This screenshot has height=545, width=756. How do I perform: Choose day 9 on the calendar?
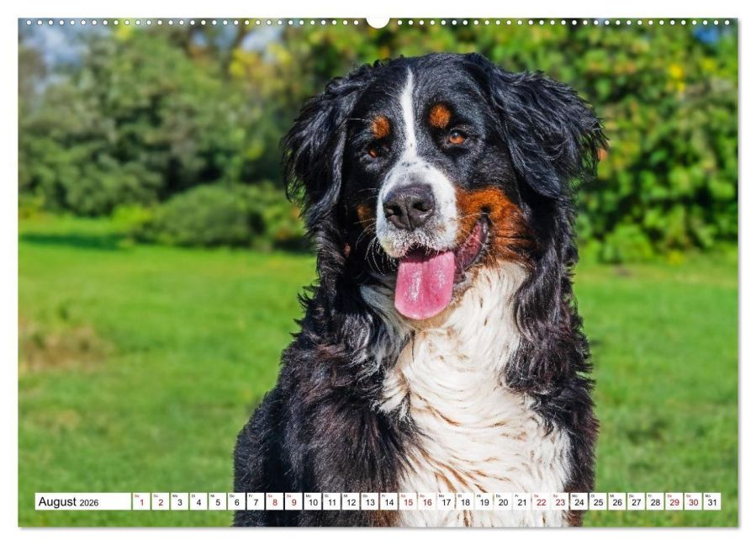pyautogui.click(x=293, y=502)
